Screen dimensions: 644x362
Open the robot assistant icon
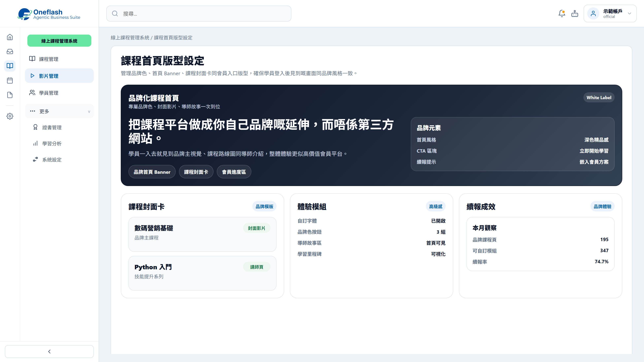tap(575, 13)
